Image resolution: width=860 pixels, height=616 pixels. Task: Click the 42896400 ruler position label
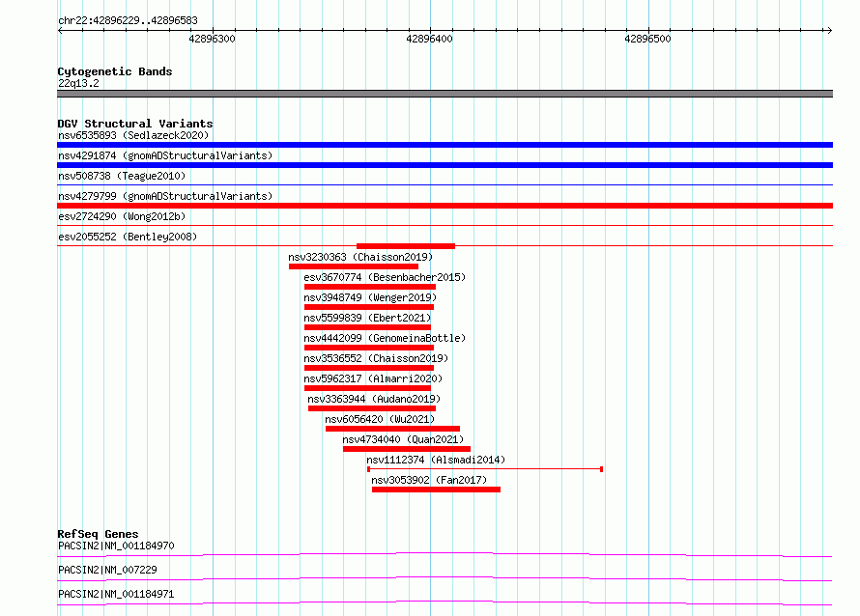click(x=429, y=39)
